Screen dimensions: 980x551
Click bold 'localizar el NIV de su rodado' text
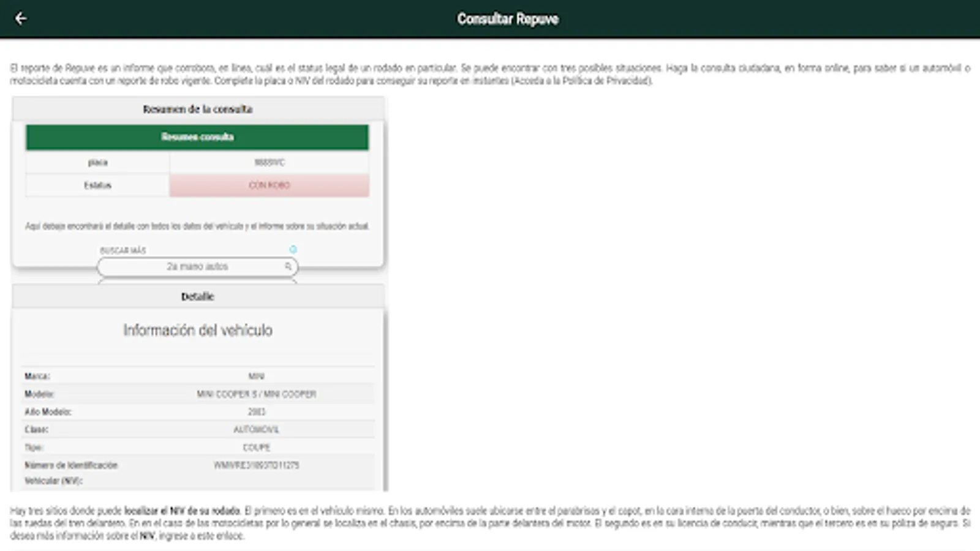click(x=182, y=511)
